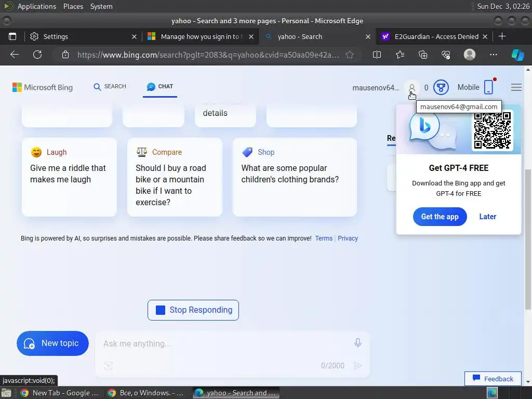Screen dimensions: 532x399
Task: Open a new browser tab
Action: (x=502, y=36)
